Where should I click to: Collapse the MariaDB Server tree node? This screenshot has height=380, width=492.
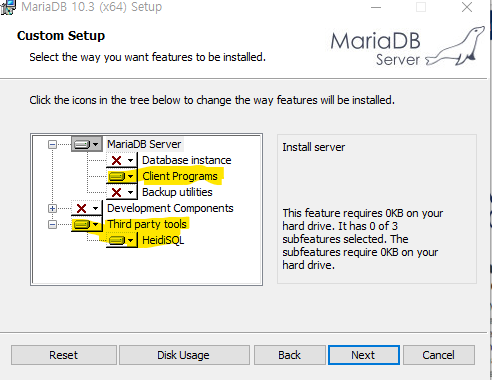(52, 144)
